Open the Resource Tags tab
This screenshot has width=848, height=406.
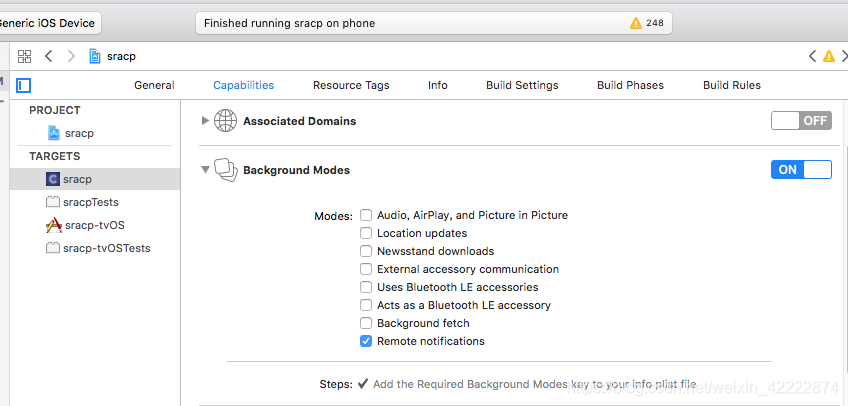coord(351,85)
